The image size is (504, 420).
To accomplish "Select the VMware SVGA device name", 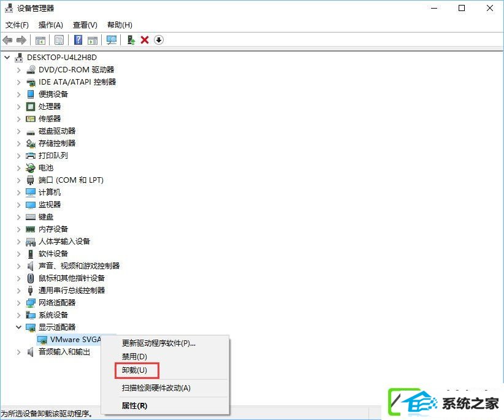I will coord(76,340).
